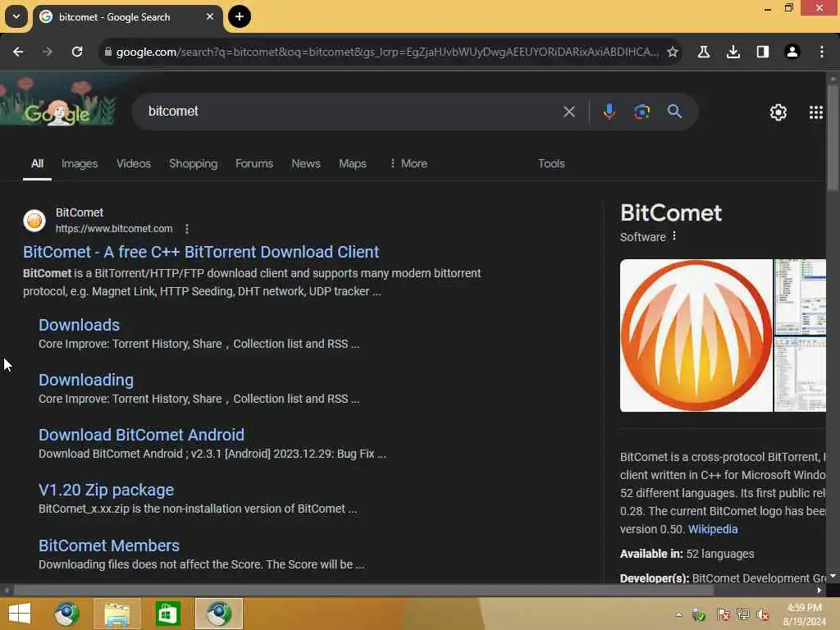Image resolution: width=840 pixels, height=630 pixels.
Task: Open the Wikipedia link
Action: 713,529
